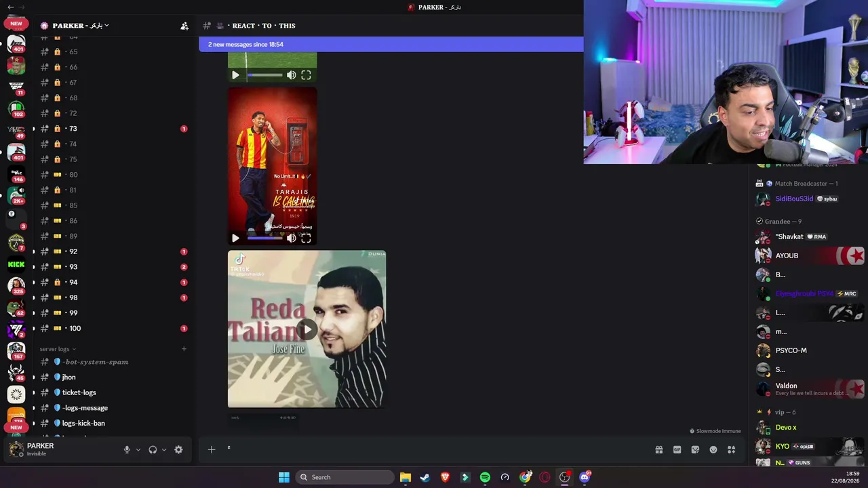Viewport: 868px width, 488px height.
Task: Toggle fullscreen on the green pitch video
Action: click(307, 75)
